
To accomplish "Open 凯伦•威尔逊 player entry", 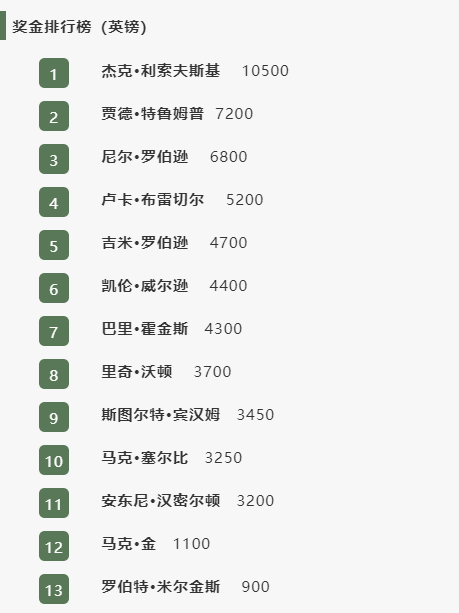I will click(x=145, y=286).
